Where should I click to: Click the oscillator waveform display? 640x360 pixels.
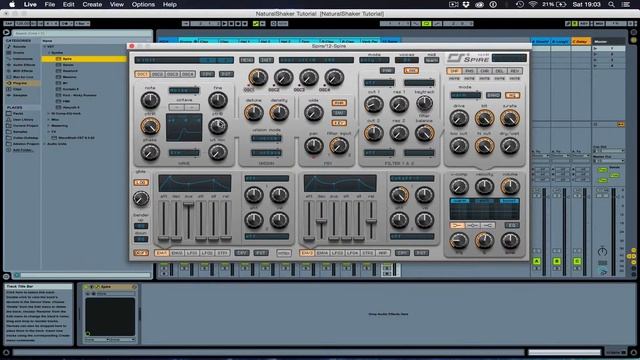click(x=184, y=128)
